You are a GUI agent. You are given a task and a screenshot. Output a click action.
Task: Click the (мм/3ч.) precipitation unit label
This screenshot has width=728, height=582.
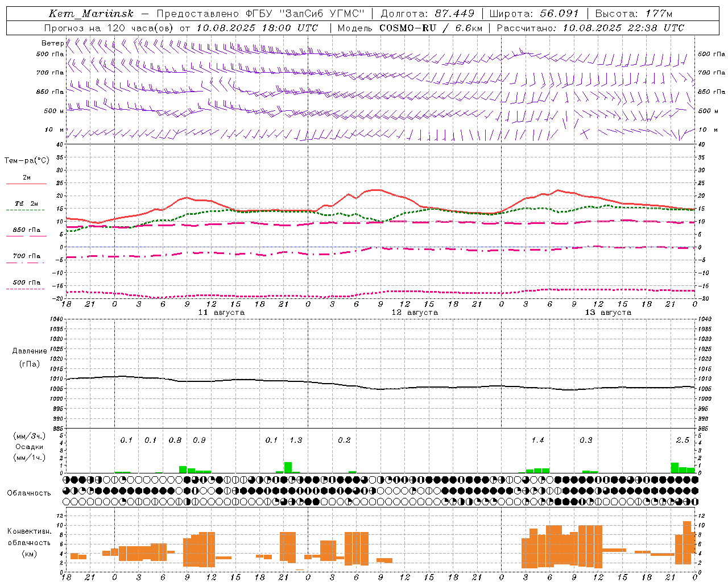(29, 436)
